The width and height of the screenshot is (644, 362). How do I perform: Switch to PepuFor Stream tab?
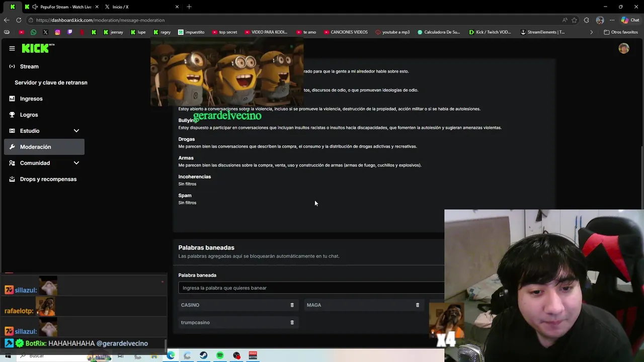pyautogui.click(x=62, y=7)
